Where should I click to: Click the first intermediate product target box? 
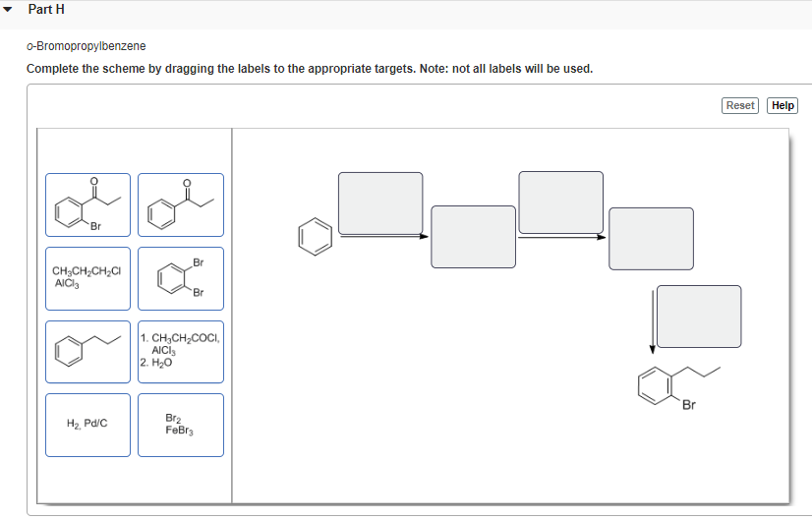473,237
